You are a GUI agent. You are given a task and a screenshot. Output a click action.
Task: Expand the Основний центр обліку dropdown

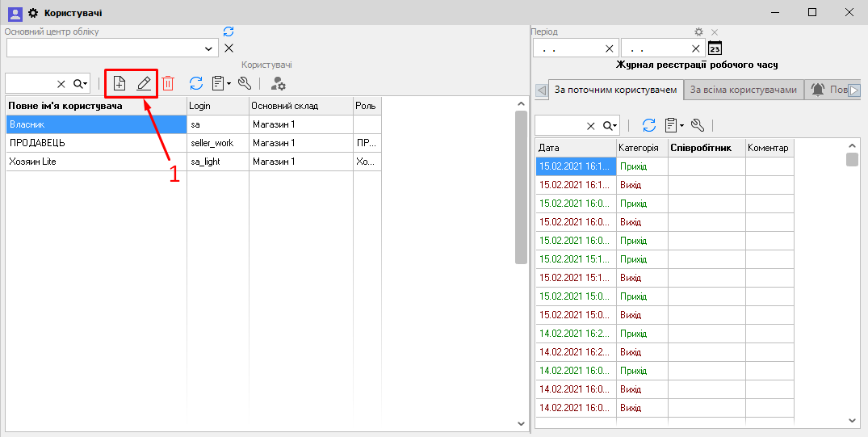tap(209, 48)
